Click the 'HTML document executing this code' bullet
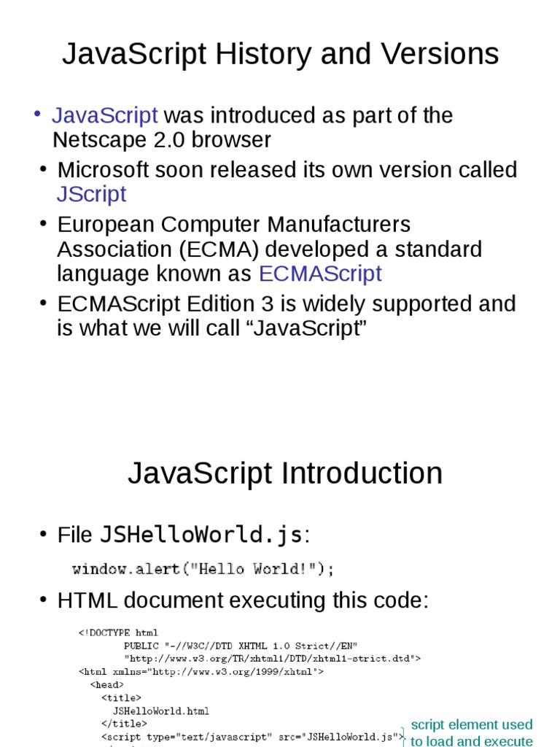Image resolution: width=560 pixels, height=747 pixels. tap(244, 601)
